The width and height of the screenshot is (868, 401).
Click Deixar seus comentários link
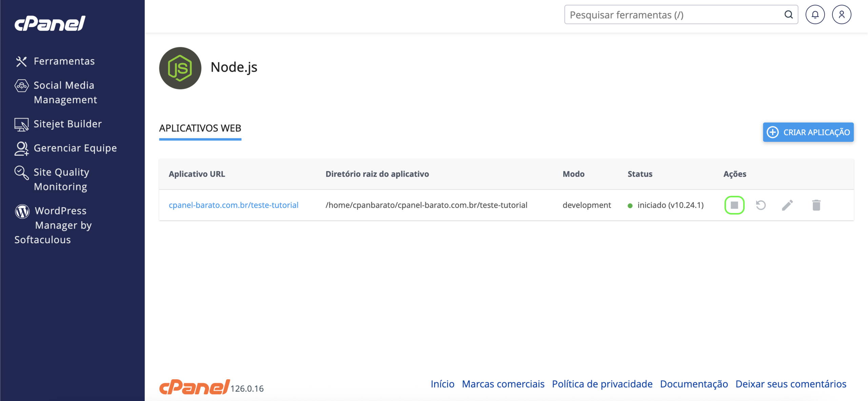tap(791, 384)
